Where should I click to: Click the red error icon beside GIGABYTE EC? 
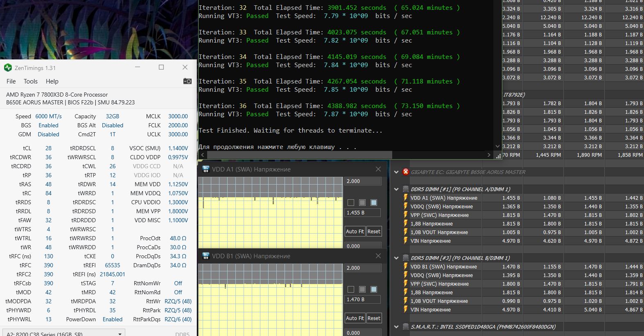click(x=406, y=172)
